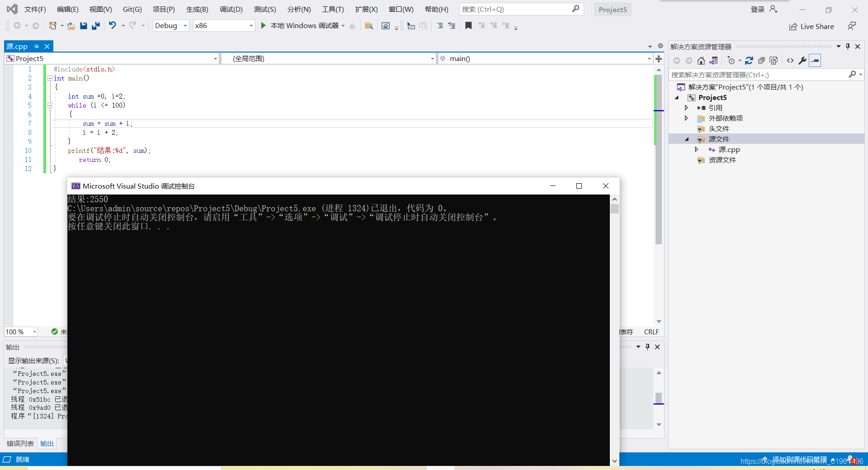The height and width of the screenshot is (470, 868).
Task: Start debugging with the green play icon
Action: tap(263, 26)
